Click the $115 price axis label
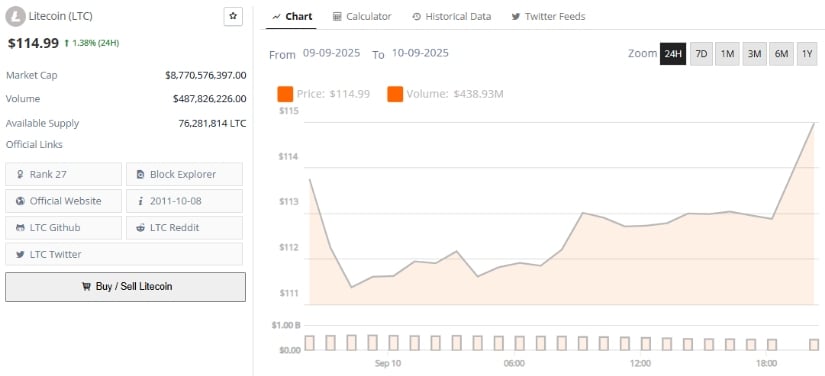 [290, 111]
